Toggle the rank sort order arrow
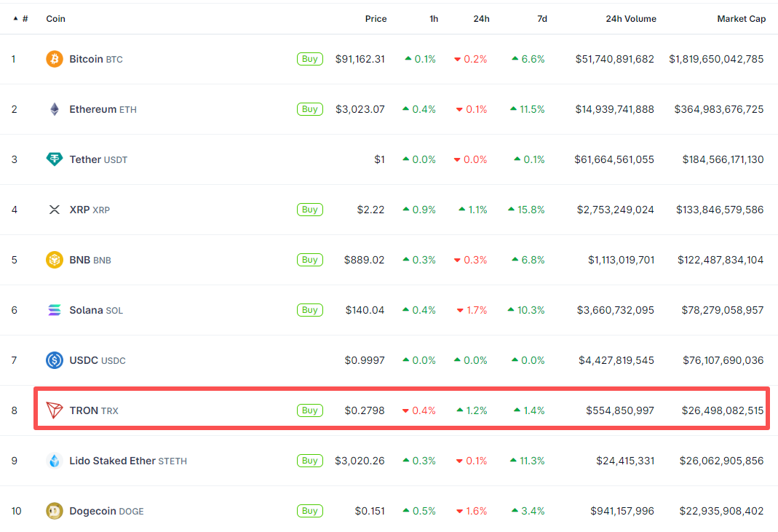 (x=16, y=19)
